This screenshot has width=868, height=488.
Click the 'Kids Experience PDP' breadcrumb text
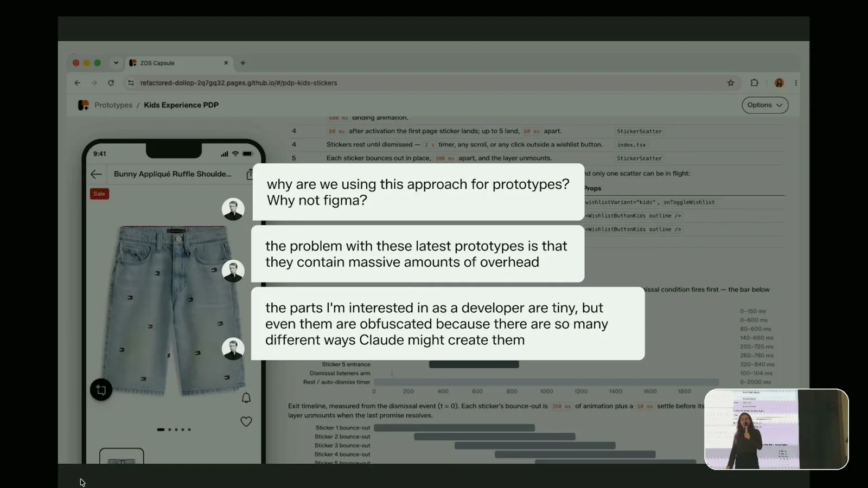(x=181, y=105)
